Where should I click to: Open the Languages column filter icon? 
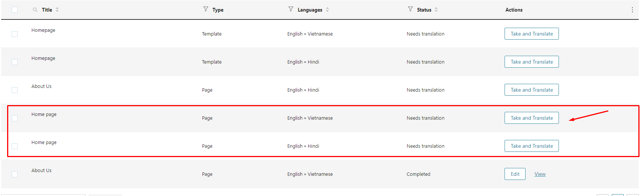(291, 9)
